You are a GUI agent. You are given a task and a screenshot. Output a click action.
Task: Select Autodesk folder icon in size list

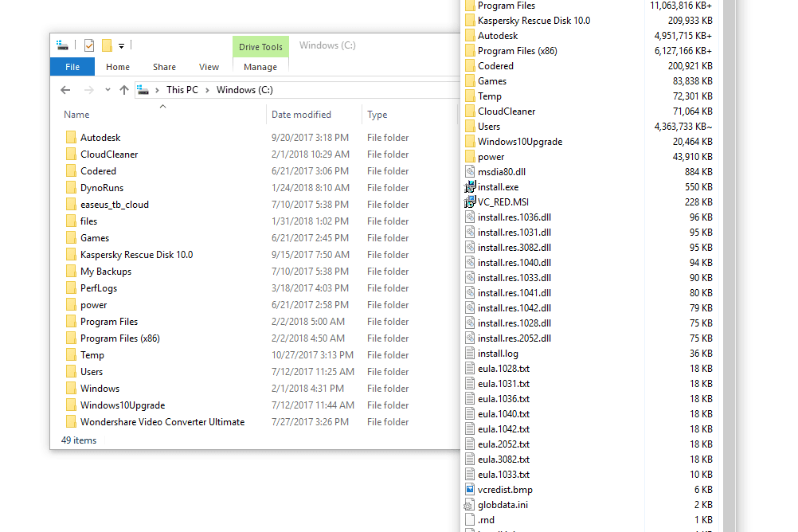(470, 36)
